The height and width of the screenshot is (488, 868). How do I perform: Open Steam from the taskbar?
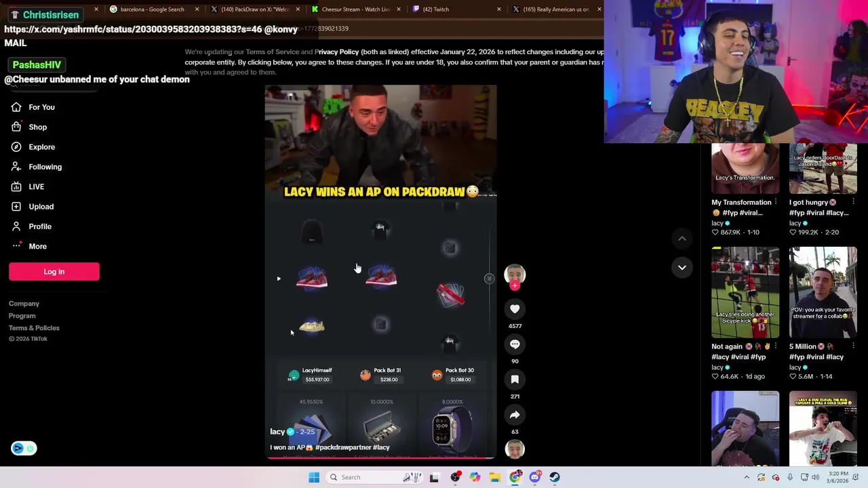pyautogui.click(x=555, y=477)
